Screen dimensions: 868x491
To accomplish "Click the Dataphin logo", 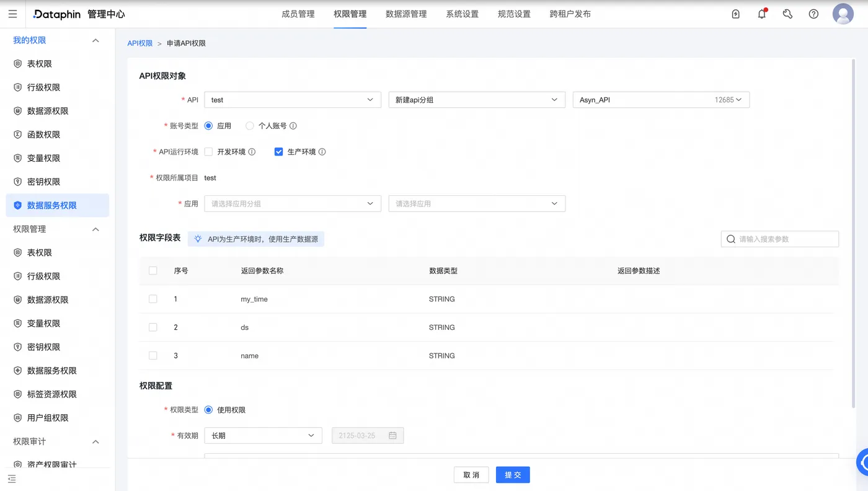I will pyautogui.click(x=57, y=14).
